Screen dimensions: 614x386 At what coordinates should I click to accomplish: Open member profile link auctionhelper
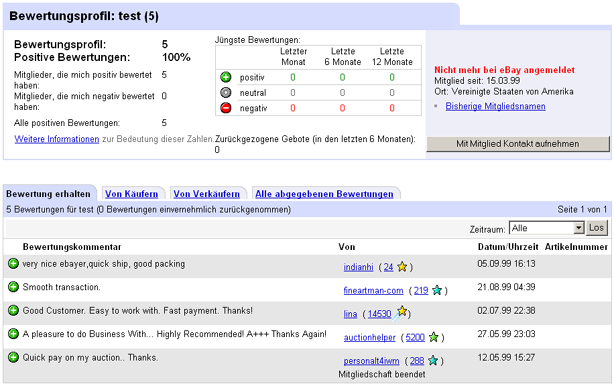pyautogui.click(x=370, y=337)
